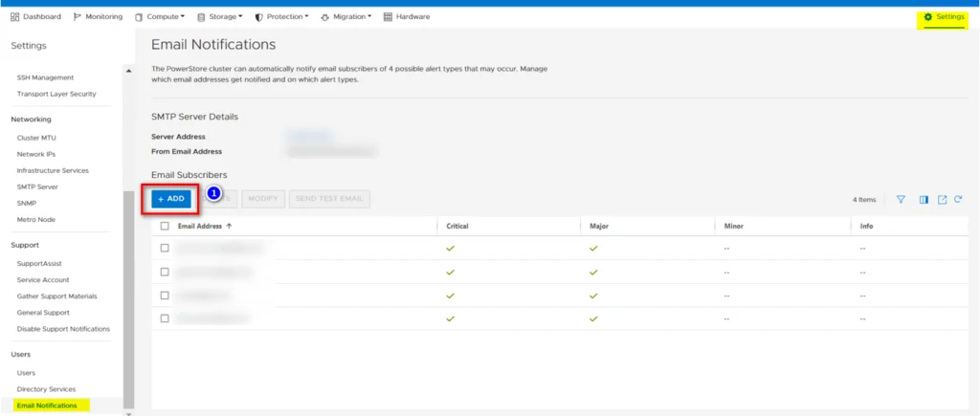Toggle the select-all checkbox in table header
This screenshot has height=416, width=980.
coord(165,226)
